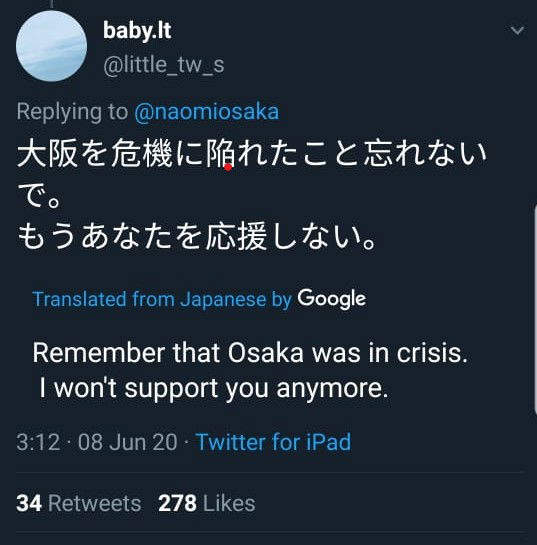Expand the tweet options chevron
This screenshot has height=545, width=537.
point(517,30)
